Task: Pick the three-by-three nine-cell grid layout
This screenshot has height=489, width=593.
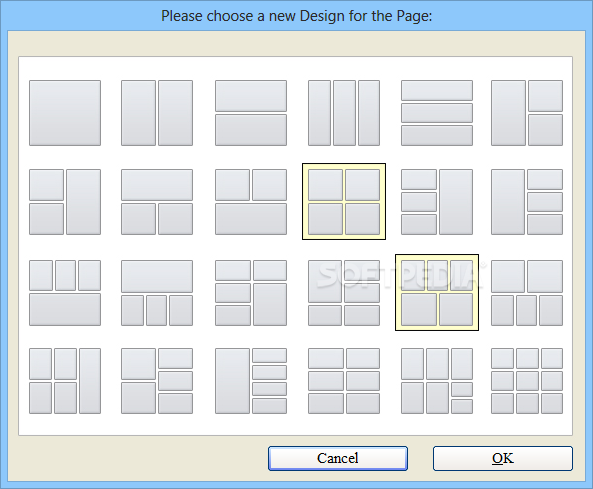Action: 527,381
